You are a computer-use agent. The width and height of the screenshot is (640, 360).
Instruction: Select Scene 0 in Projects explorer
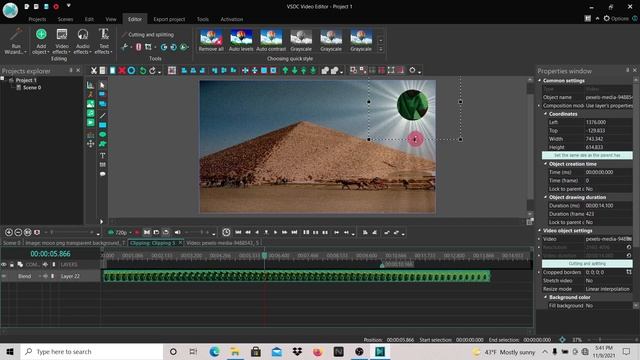pos(32,87)
